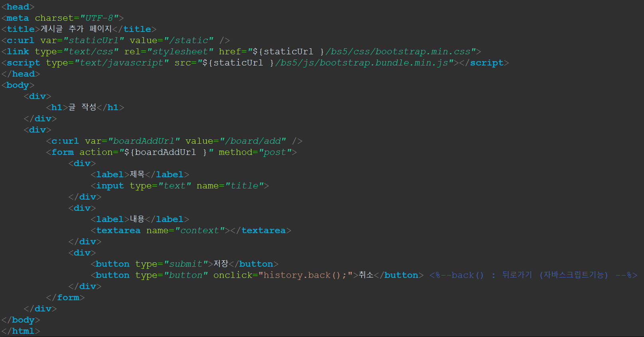Screen dimensions: 644x337
Task: Click the closing </textarea> tag
Action: 261,230
